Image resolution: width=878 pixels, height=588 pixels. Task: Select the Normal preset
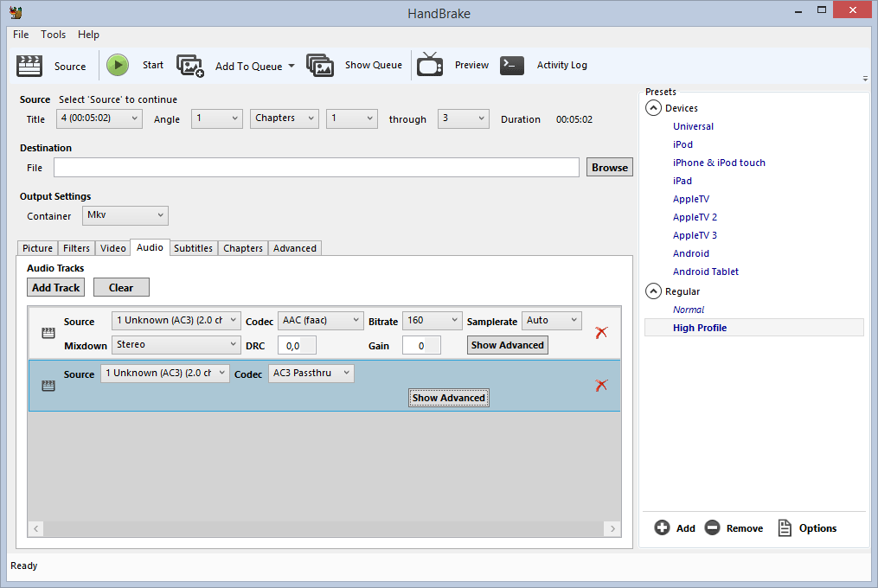click(689, 309)
